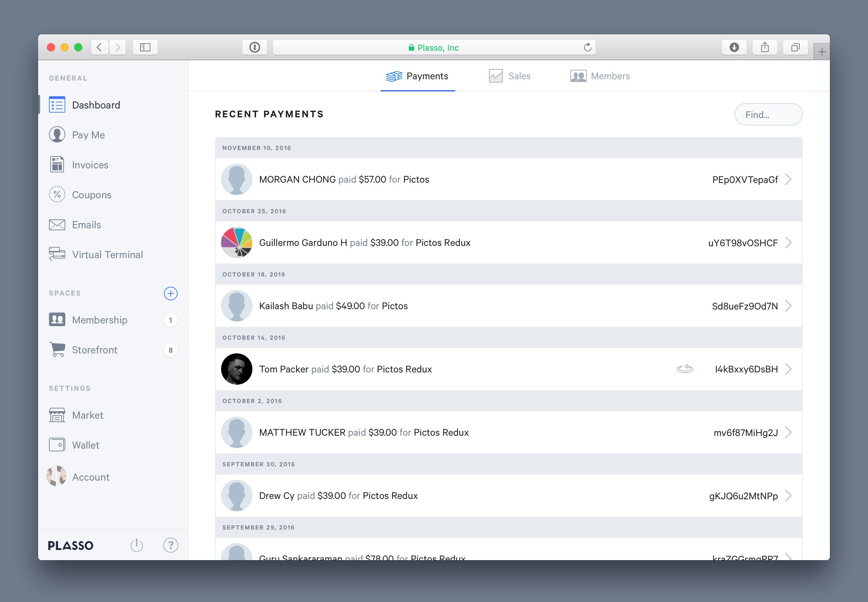
Task: Open the Invoices sidebar icon
Action: 57,165
